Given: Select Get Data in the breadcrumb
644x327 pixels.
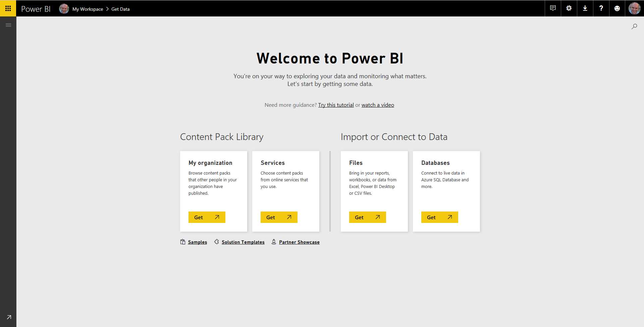Looking at the screenshot, I should 120,9.
